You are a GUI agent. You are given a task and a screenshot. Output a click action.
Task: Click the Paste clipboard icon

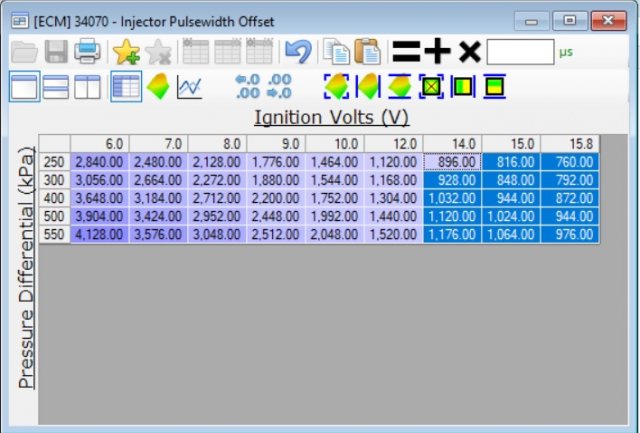(x=367, y=52)
